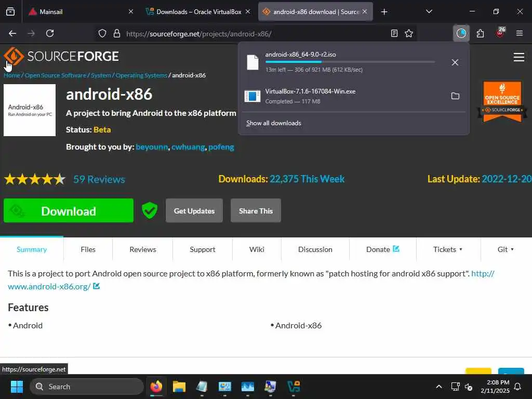532x399 pixels.
Task: Click Operating Systems breadcrumb link
Action: coord(141,75)
